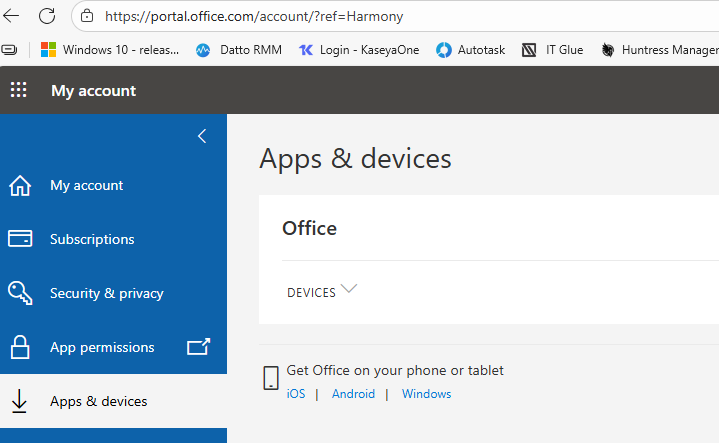Open the Autotask bookmark
This screenshot has width=719, height=443.
pos(470,50)
